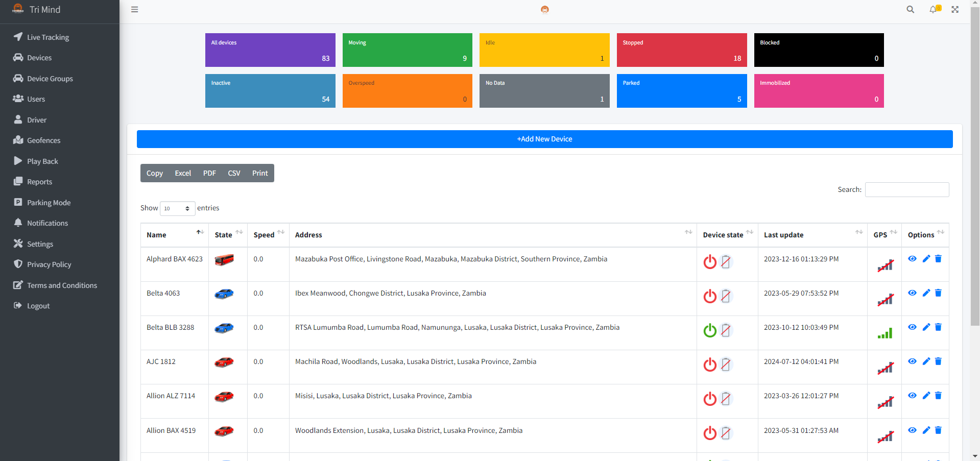Image resolution: width=980 pixels, height=461 pixels.
Task: Click the GPS signal bars for Belta 4063
Action: pos(886,299)
